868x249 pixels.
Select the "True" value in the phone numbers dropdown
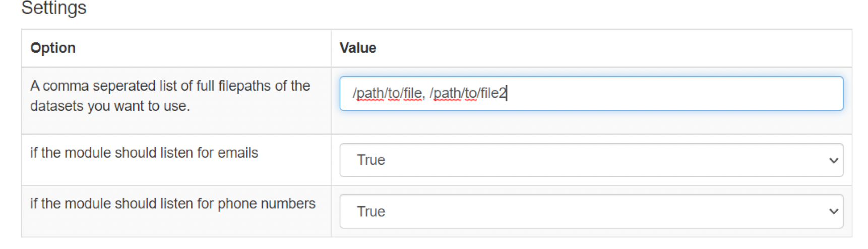coord(371,212)
